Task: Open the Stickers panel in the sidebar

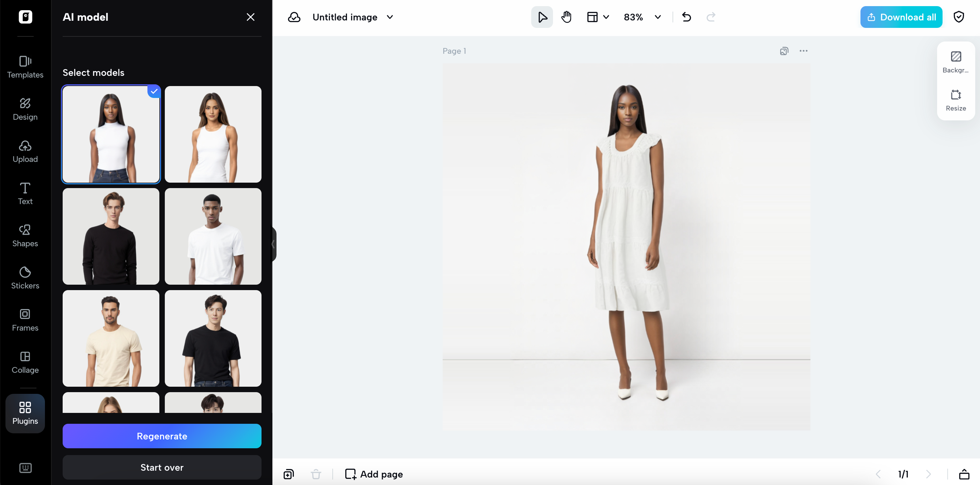Action: [x=25, y=278]
